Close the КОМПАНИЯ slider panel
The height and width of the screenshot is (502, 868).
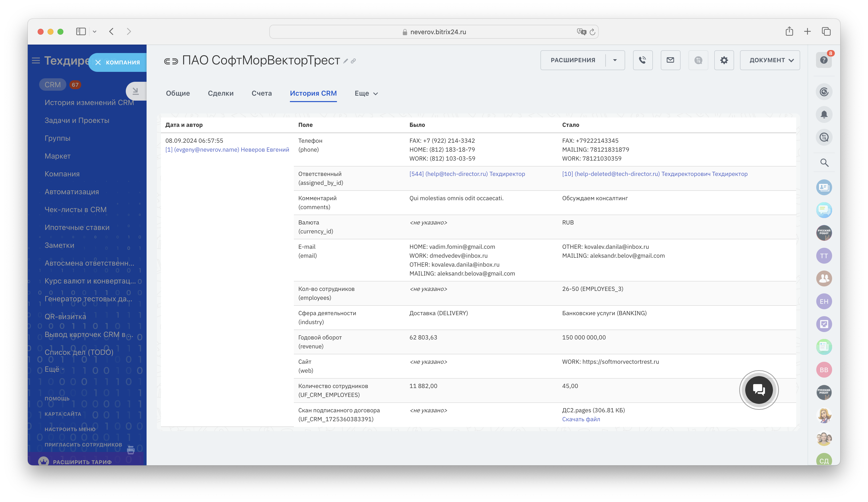[98, 62]
